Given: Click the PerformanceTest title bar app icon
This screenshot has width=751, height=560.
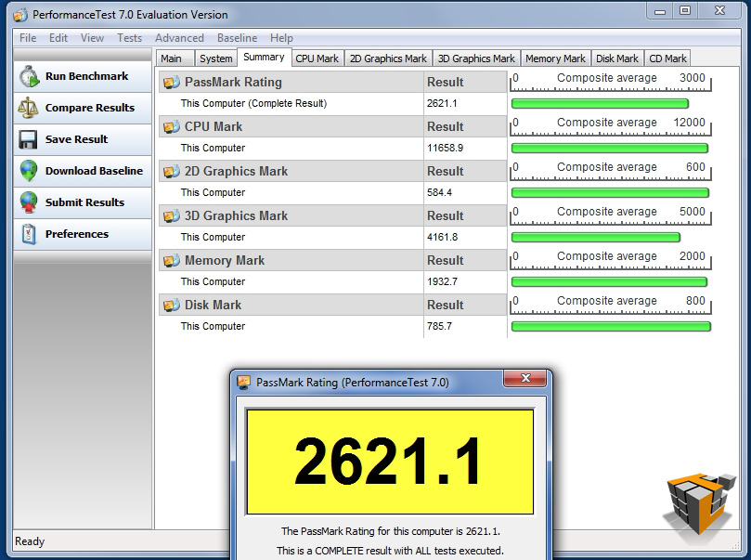Looking at the screenshot, I should (20, 15).
